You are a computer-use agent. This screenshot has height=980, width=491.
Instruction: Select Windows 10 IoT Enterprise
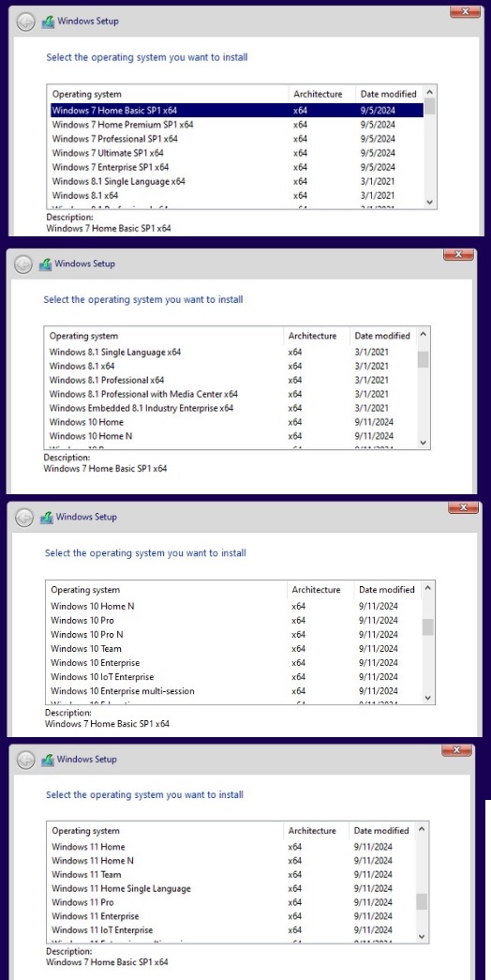pos(235,677)
